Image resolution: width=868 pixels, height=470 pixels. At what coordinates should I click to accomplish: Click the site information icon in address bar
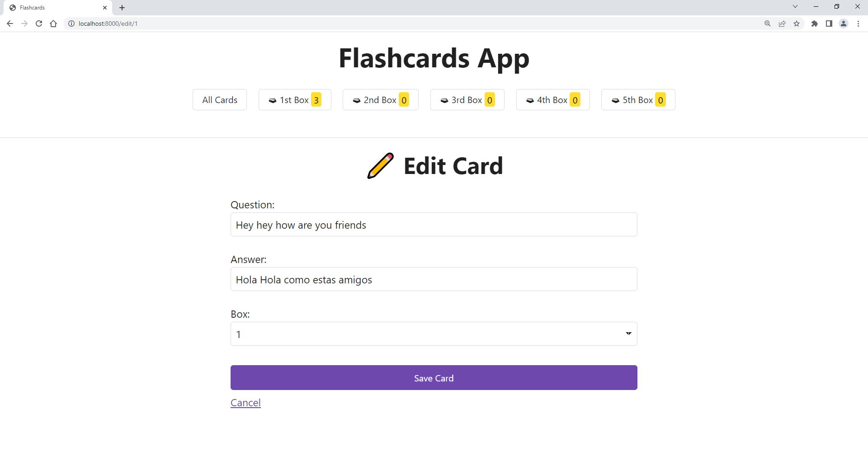pyautogui.click(x=71, y=23)
